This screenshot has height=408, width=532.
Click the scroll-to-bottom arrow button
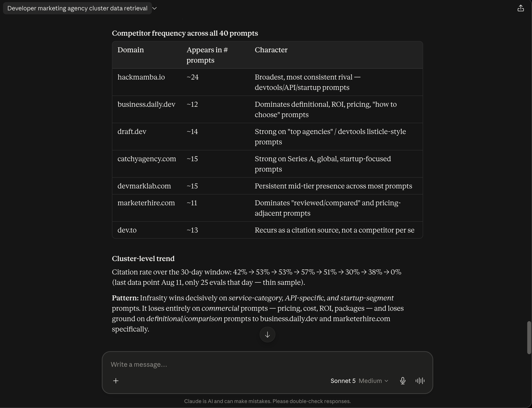[267, 335]
